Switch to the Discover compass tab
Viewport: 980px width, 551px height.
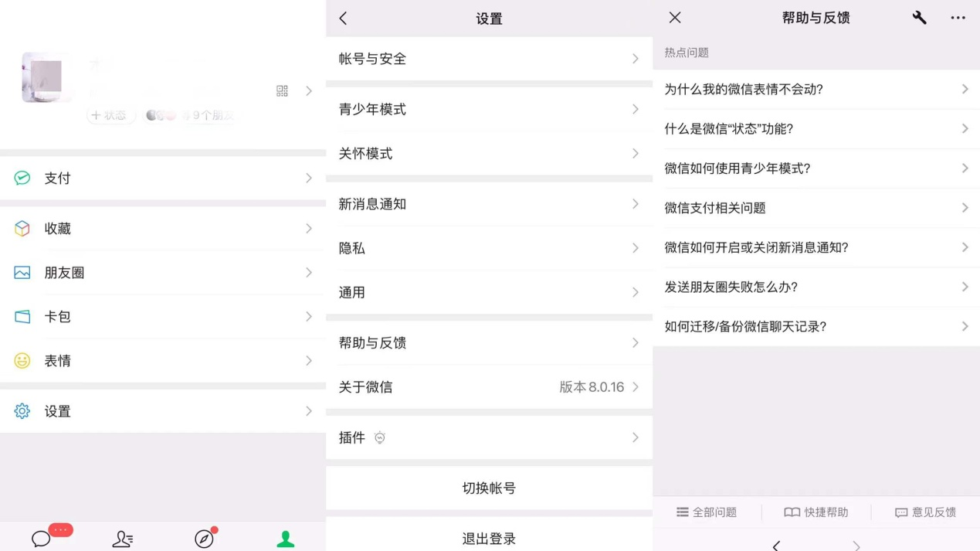tap(204, 539)
